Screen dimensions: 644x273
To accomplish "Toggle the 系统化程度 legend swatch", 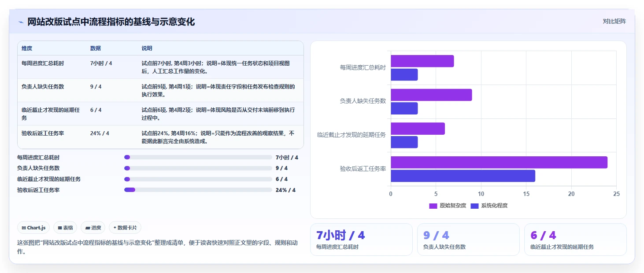I will point(474,206).
